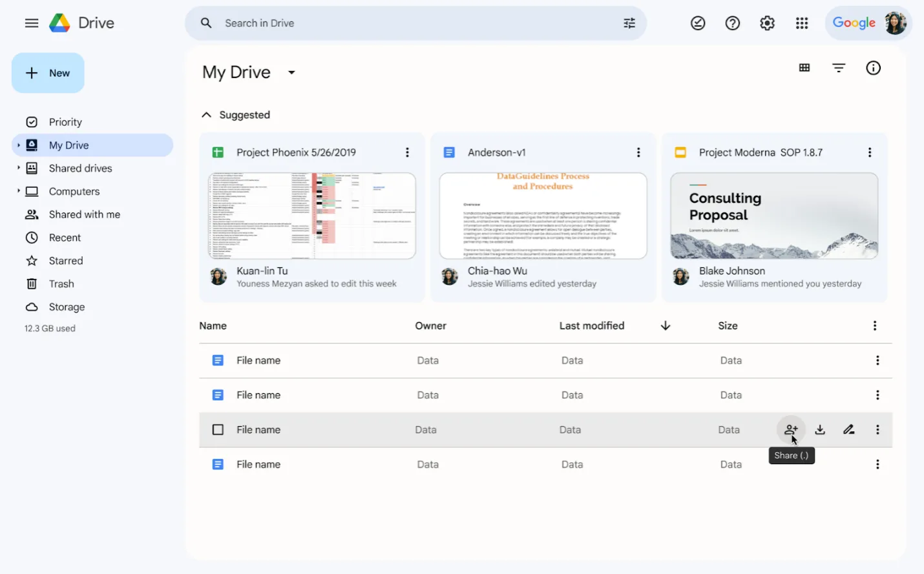Image resolution: width=924 pixels, height=574 pixels.
Task: Open Google Drive settings gear
Action: click(767, 23)
